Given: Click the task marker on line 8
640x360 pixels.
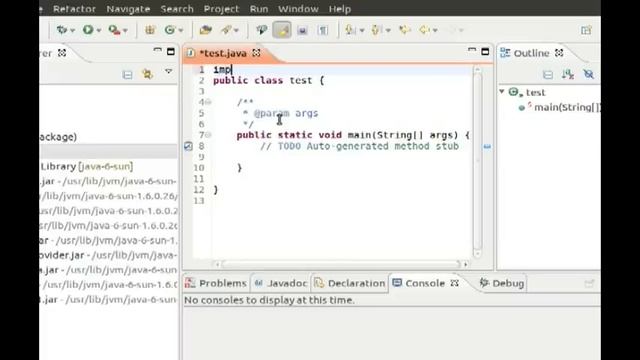Looking at the screenshot, I should (x=188, y=146).
